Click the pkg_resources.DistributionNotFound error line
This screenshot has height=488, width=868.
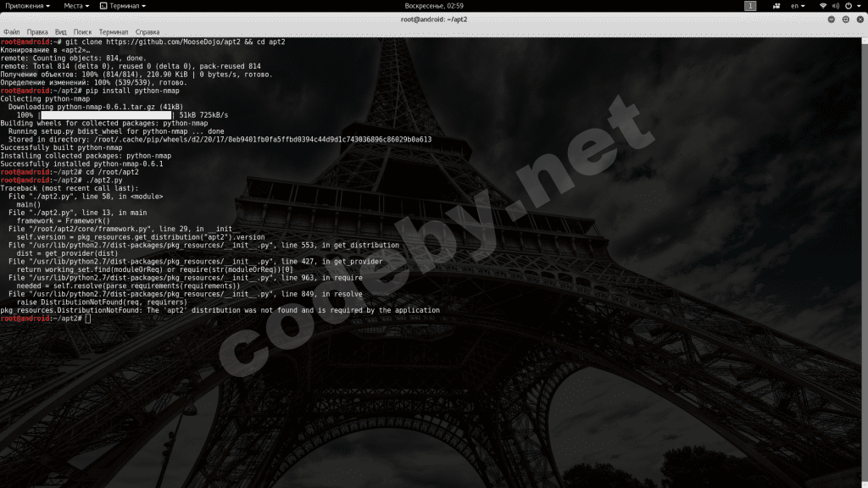[x=220, y=310]
